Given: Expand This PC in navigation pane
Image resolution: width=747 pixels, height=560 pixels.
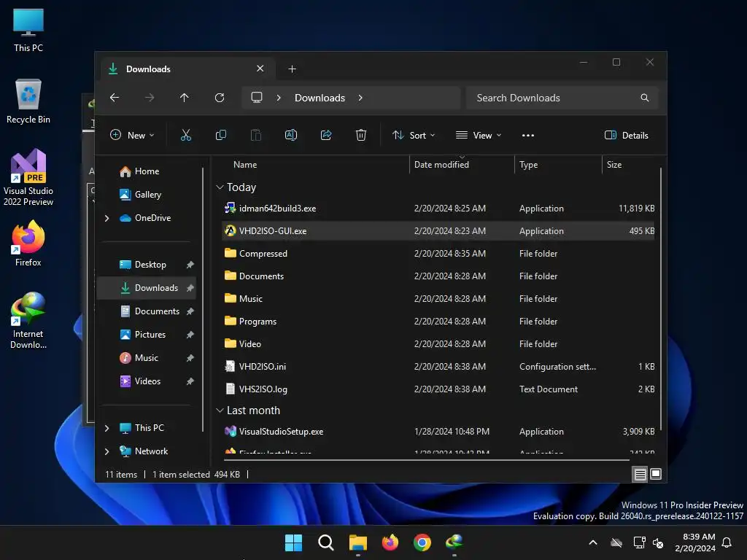Looking at the screenshot, I should (107, 428).
